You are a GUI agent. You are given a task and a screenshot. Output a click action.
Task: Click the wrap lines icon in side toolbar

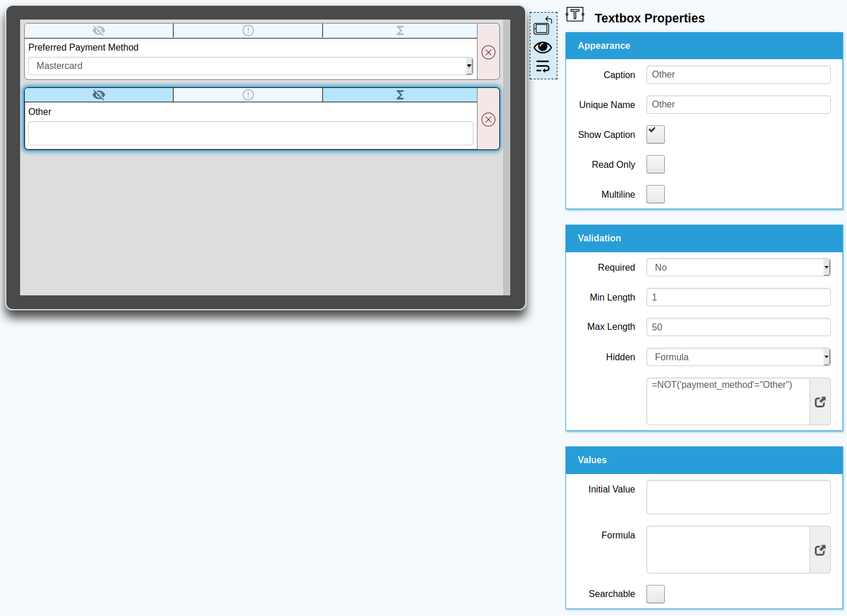(542, 66)
